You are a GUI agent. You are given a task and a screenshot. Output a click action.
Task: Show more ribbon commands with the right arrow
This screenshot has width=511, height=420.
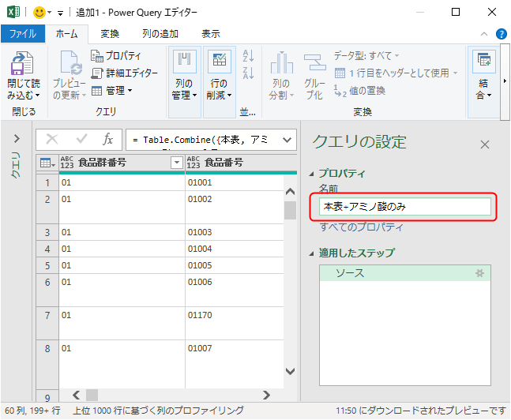pyautogui.click(x=505, y=81)
